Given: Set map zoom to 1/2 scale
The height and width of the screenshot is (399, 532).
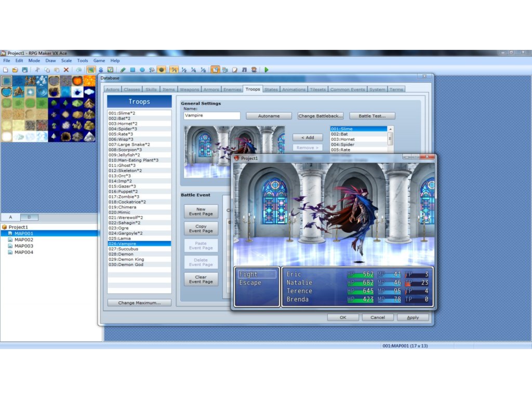Looking at the screenshot, I should click(x=183, y=70).
